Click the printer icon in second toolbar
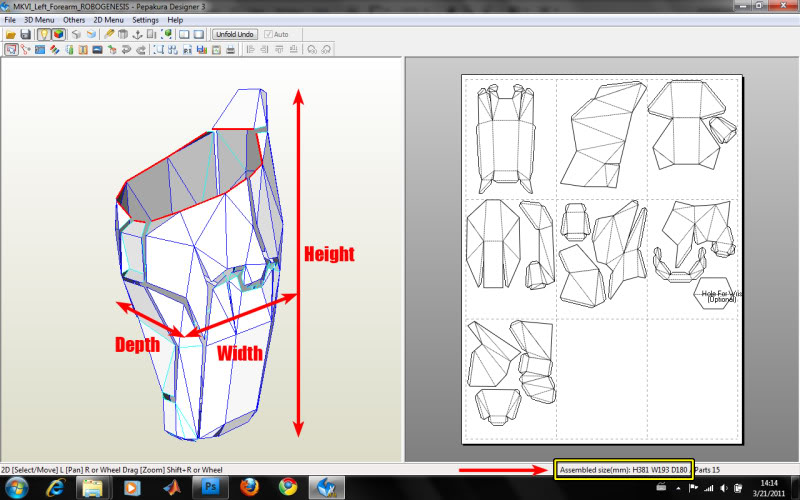 231,48
